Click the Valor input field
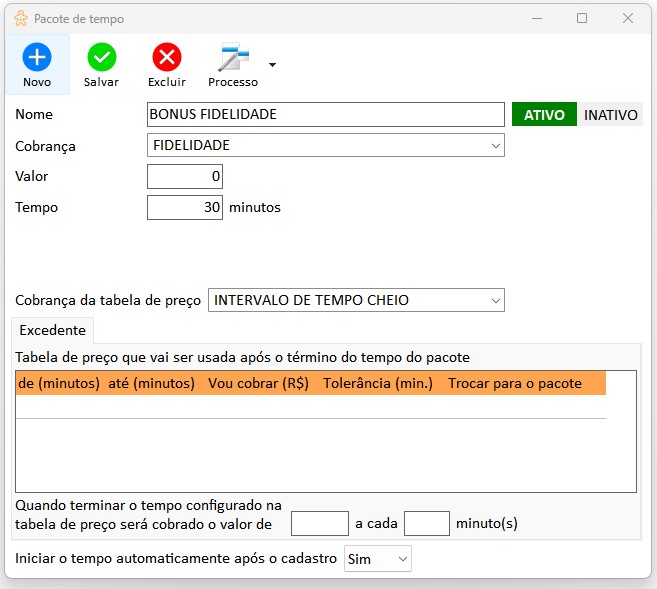Image resolution: width=657 pixels, height=589 pixels. [x=185, y=177]
